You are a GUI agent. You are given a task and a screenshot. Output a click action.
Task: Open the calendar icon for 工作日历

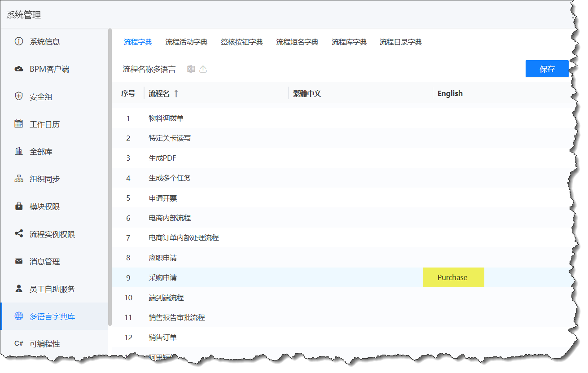(x=18, y=124)
